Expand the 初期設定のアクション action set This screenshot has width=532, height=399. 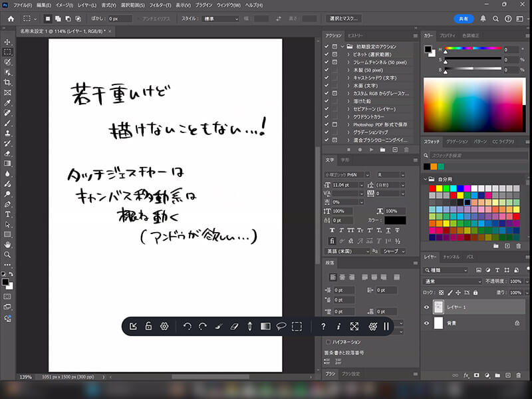coord(342,47)
